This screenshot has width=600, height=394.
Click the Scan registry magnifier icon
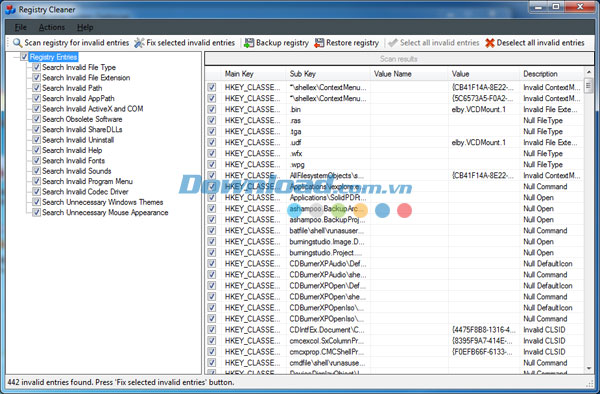point(18,43)
